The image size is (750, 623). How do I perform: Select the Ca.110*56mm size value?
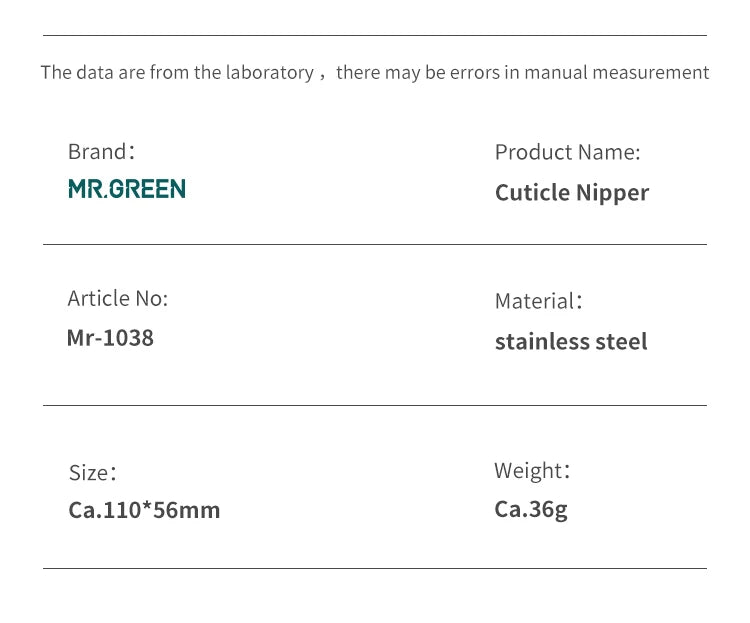144,510
